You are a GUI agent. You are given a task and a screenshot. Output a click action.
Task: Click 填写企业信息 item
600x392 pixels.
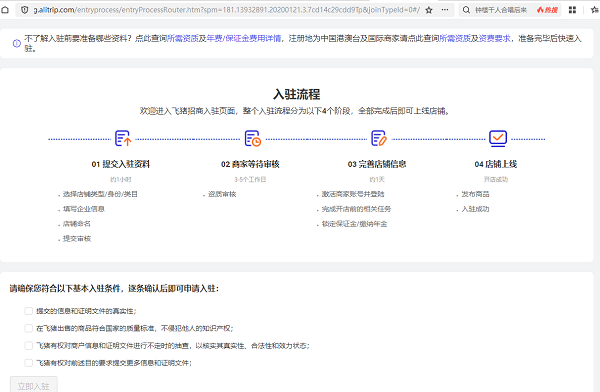coord(84,209)
